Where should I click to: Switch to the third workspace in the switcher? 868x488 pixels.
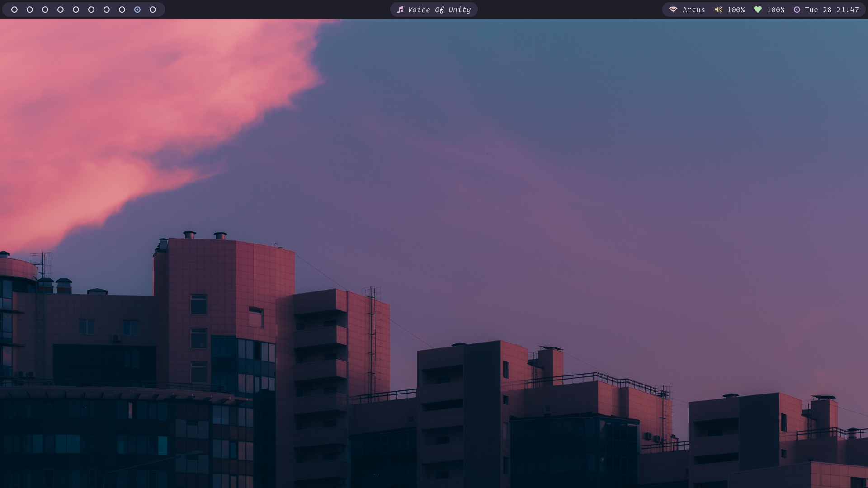pos(45,9)
